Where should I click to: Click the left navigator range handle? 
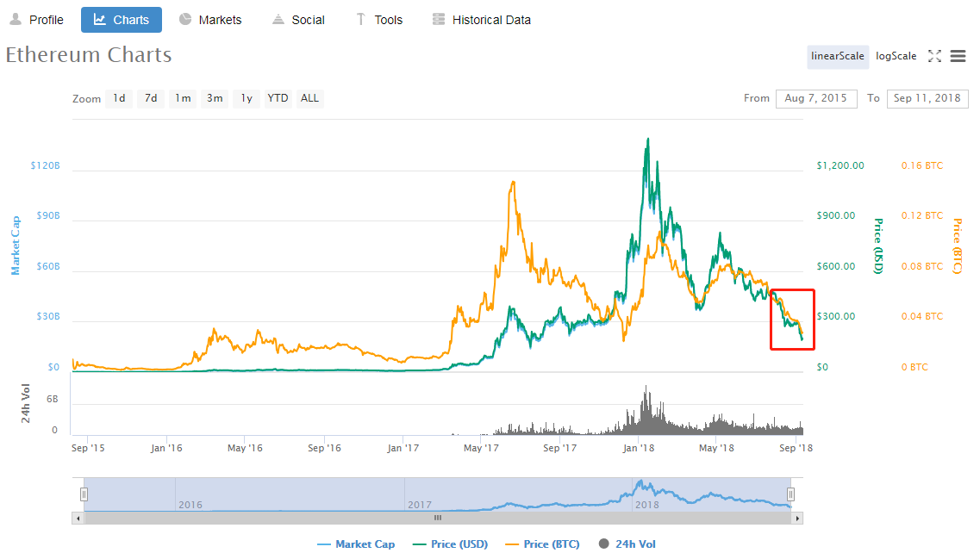[84, 494]
